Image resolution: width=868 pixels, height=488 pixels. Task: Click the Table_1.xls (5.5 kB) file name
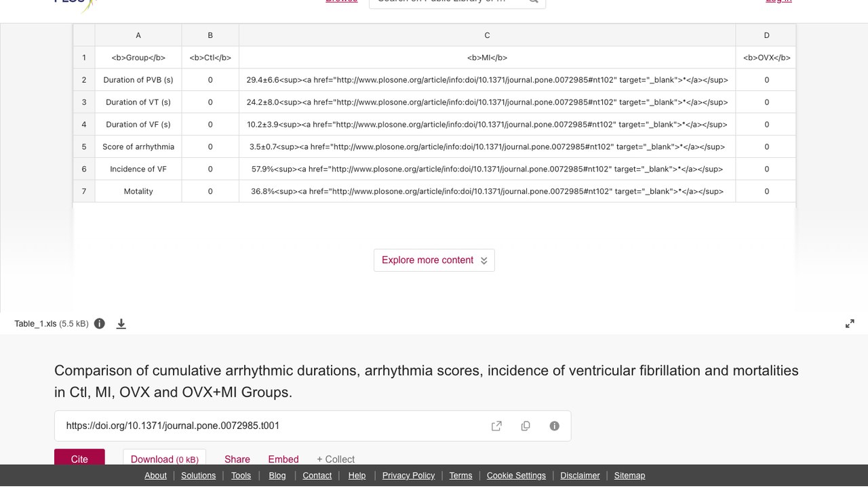pos(52,324)
